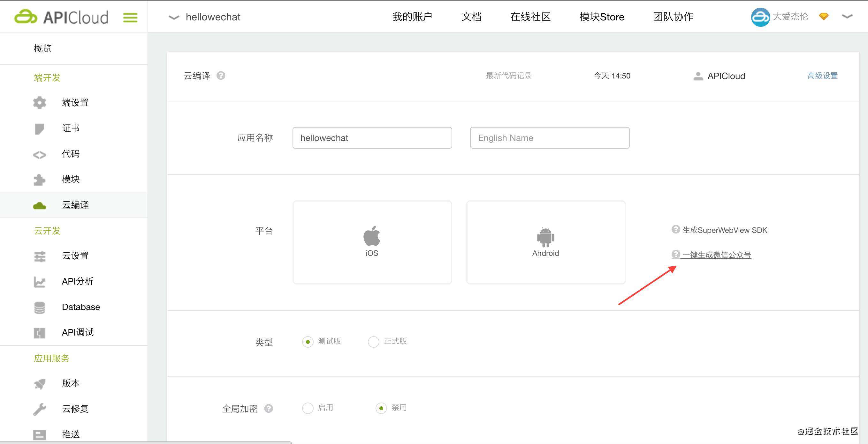Select the 测试版 radio button
The image size is (868, 444).
pyautogui.click(x=307, y=342)
